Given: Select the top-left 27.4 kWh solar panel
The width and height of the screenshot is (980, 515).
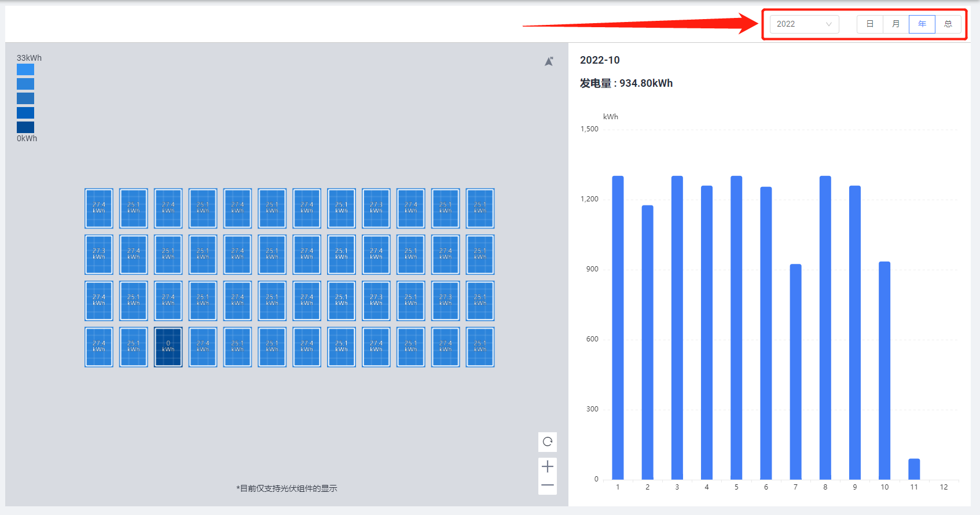Looking at the screenshot, I should [x=99, y=208].
